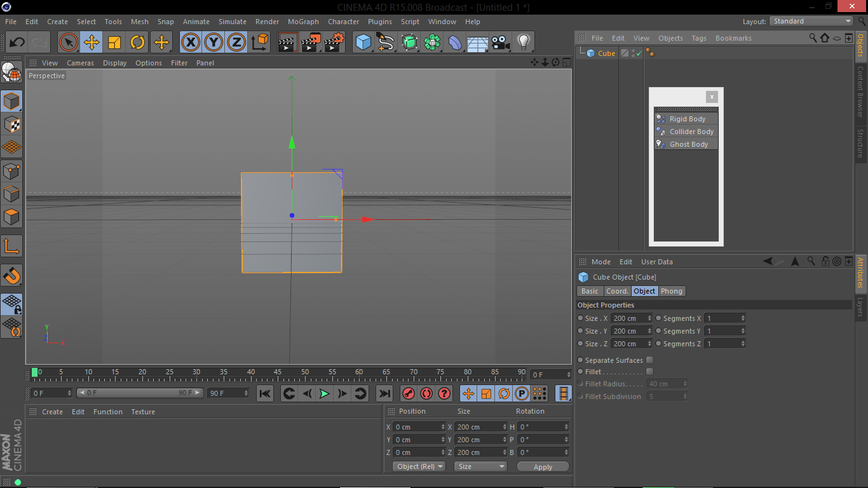Open Edit Render Settings

pos(334,43)
